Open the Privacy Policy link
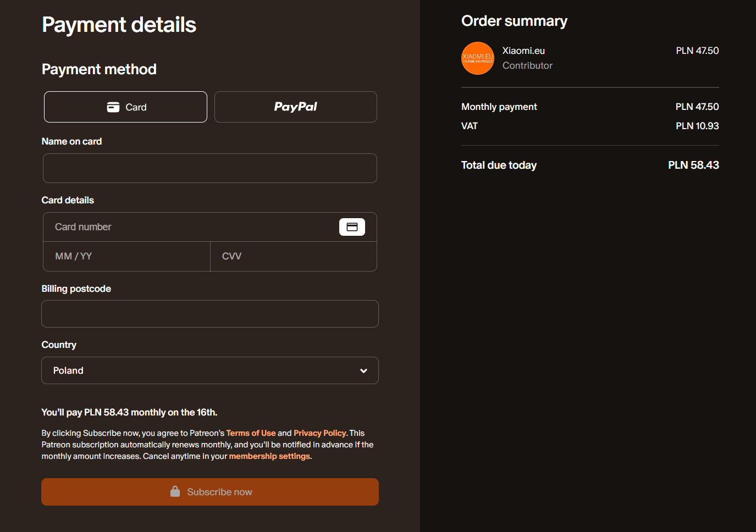 click(x=319, y=433)
